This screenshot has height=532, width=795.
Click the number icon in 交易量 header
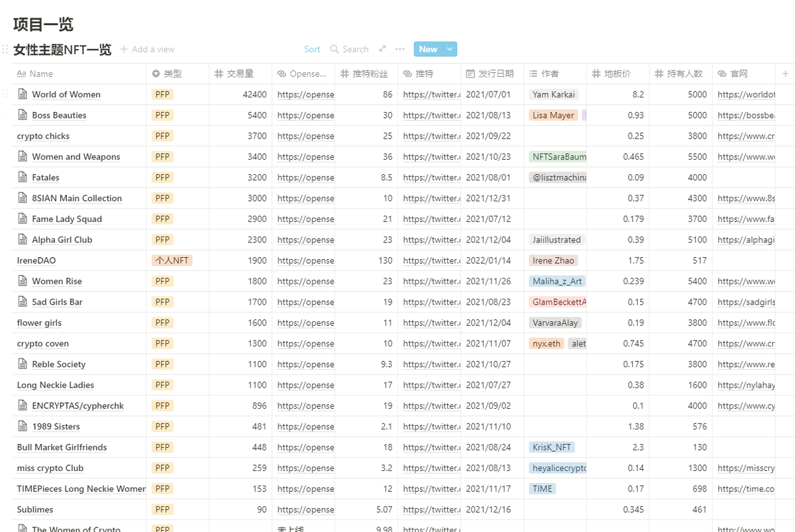tap(219, 74)
